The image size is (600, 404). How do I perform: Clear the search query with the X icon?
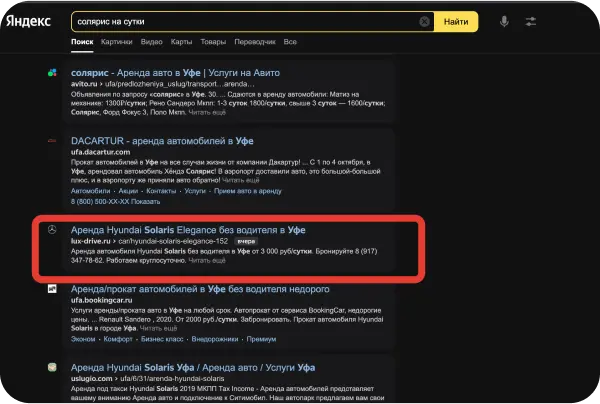pyautogui.click(x=424, y=22)
